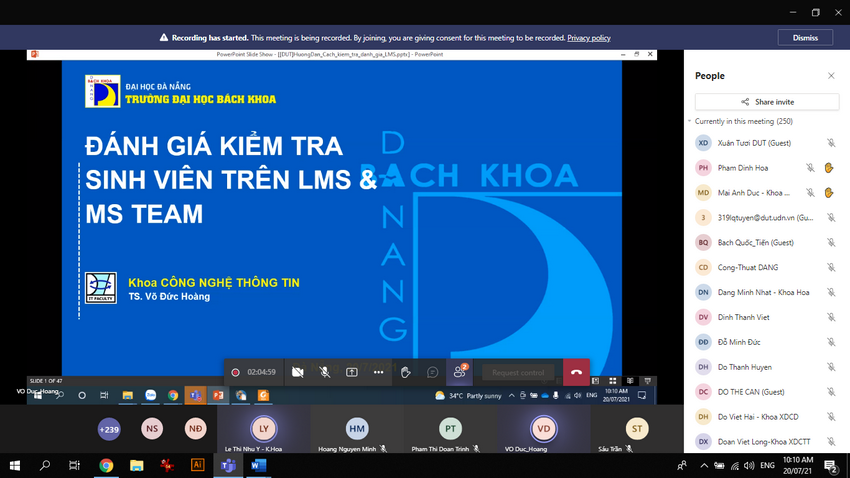Click muted mic icon for Bach Quốc_Tiến
Image resolution: width=850 pixels, height=478 pixels.
pos(831,243)
